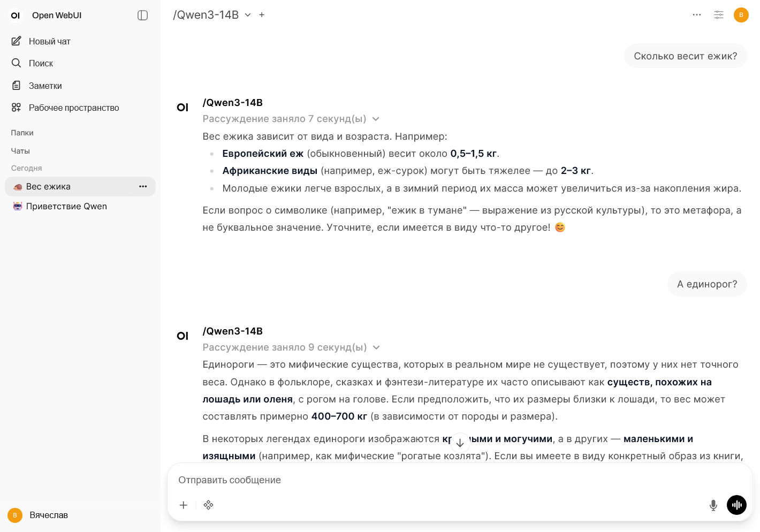Open options for the Вес ежика chat
The width and height of the screenshot is (760, 532).
coord(143,186)
